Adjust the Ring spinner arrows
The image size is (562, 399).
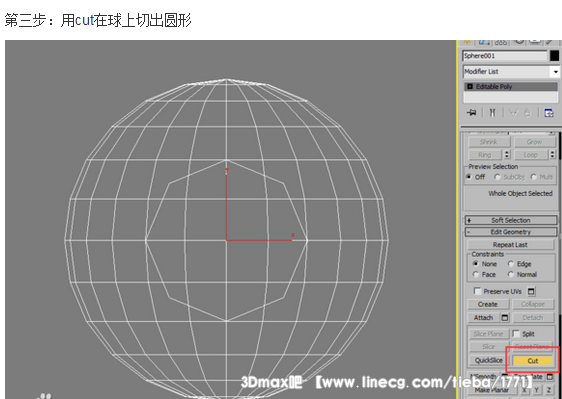(x=506, y=155)
